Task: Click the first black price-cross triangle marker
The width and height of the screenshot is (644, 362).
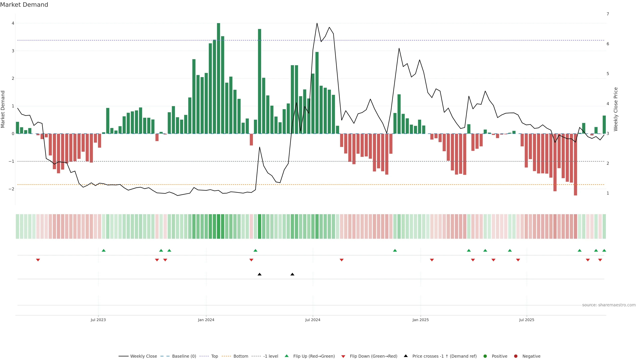Action: pyautogui.click(x=259, y=274)
